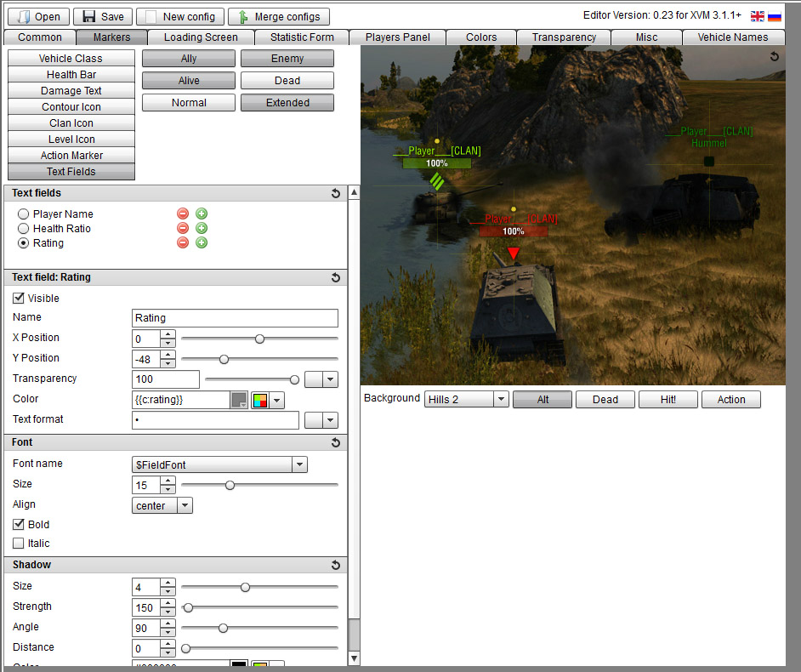The height and width of the screenshot is (672, 801).
Task: Click the X Position slider handle
Action: 259,339
